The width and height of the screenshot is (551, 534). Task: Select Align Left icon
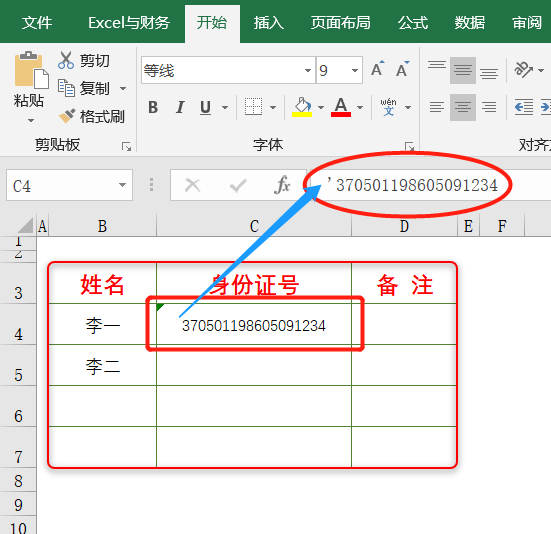point(437,107)
